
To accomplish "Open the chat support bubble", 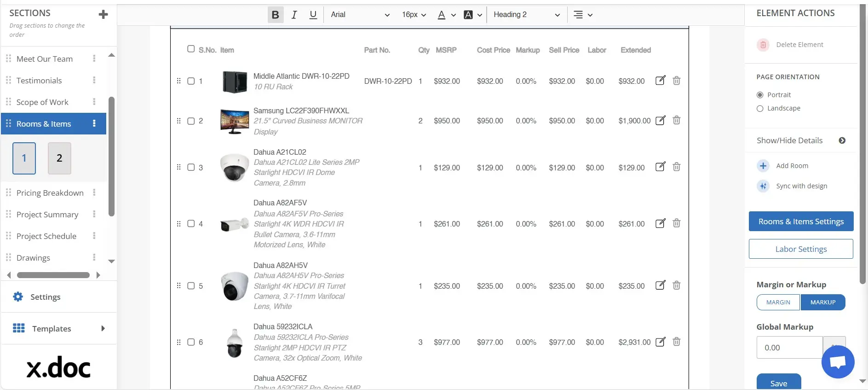I will pos(838,362).
